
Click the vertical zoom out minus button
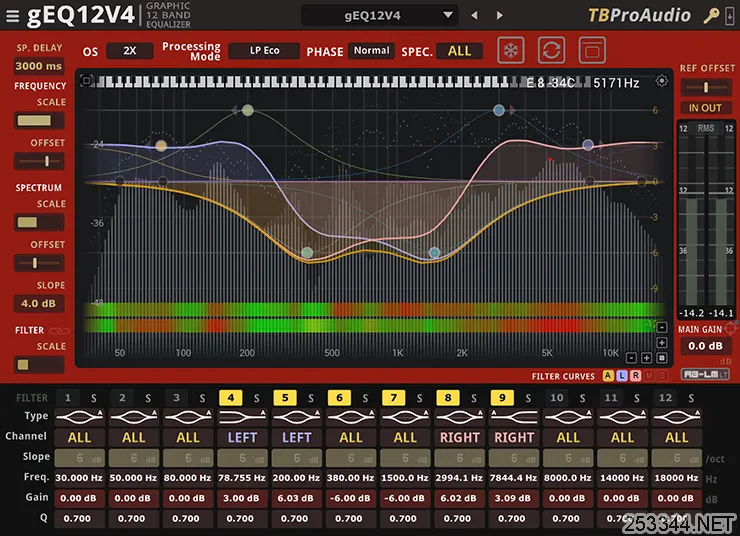pyautogui.click(x=662, y=327)
